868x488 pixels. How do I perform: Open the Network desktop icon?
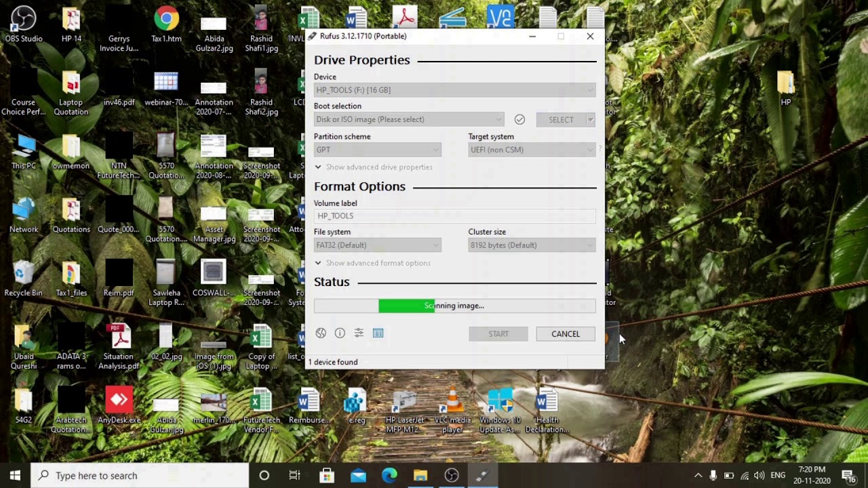pos(24,216)
